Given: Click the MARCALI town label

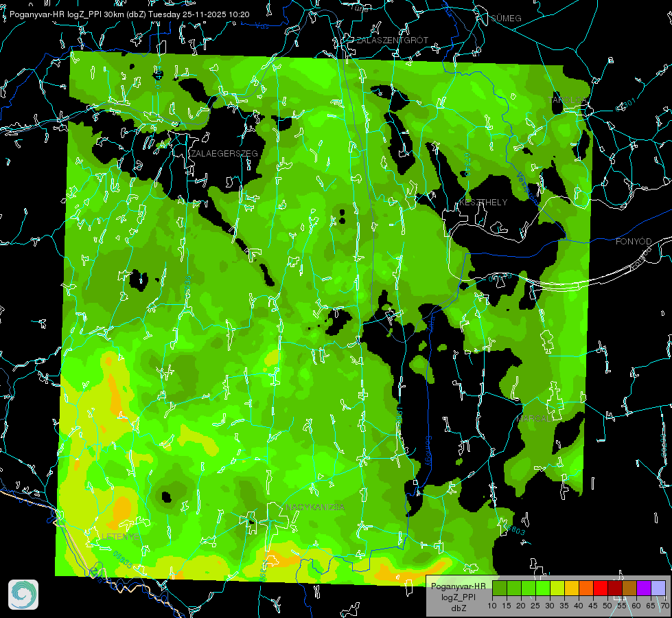Looking at the screenshot, I should 535,419.
